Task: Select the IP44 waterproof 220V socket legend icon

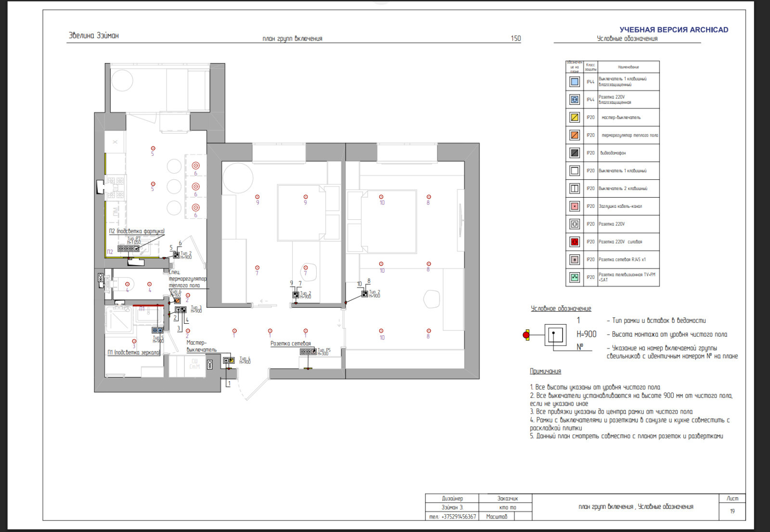Action: click(x=574, y=100)
